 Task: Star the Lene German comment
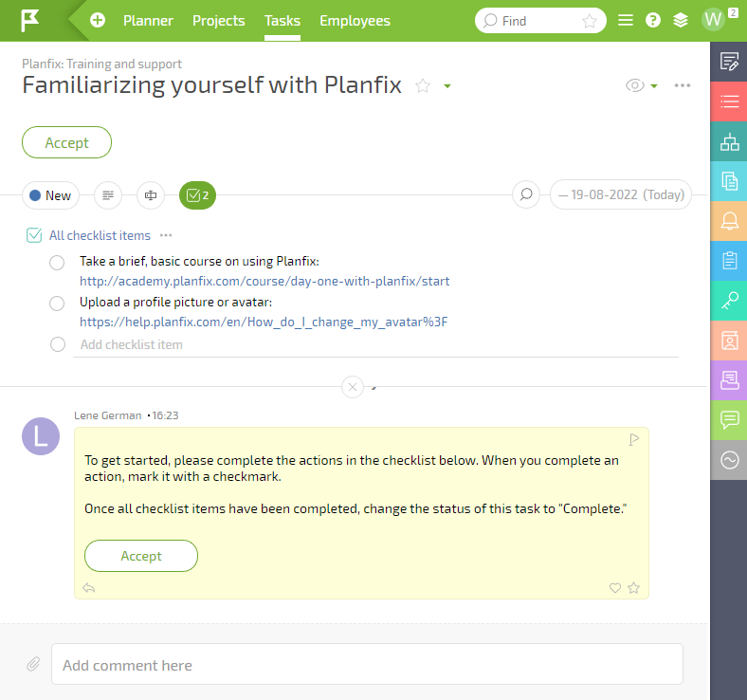click(633, 588)
